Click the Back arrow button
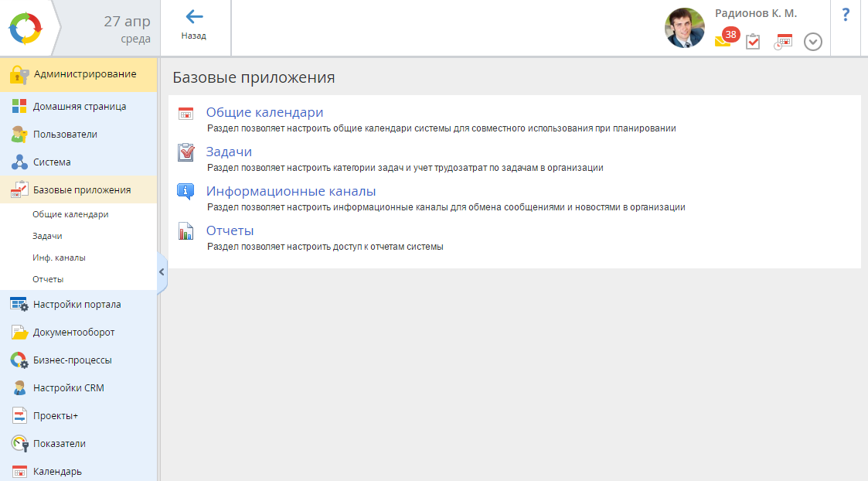 194,19
